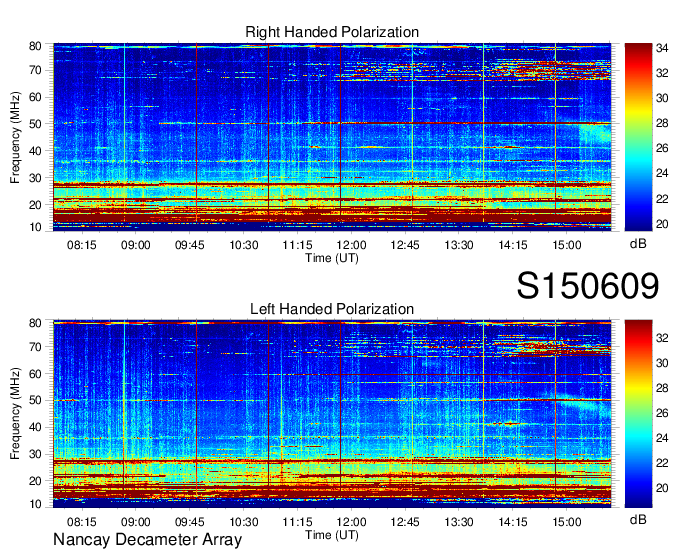Click the bottom plot's dB color bar

click(x=638, y=414)
